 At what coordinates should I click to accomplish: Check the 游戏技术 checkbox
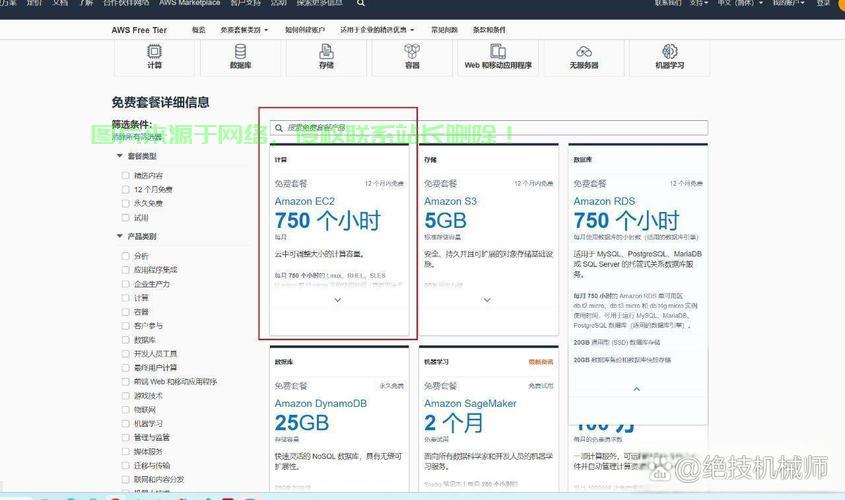(126, 395)
